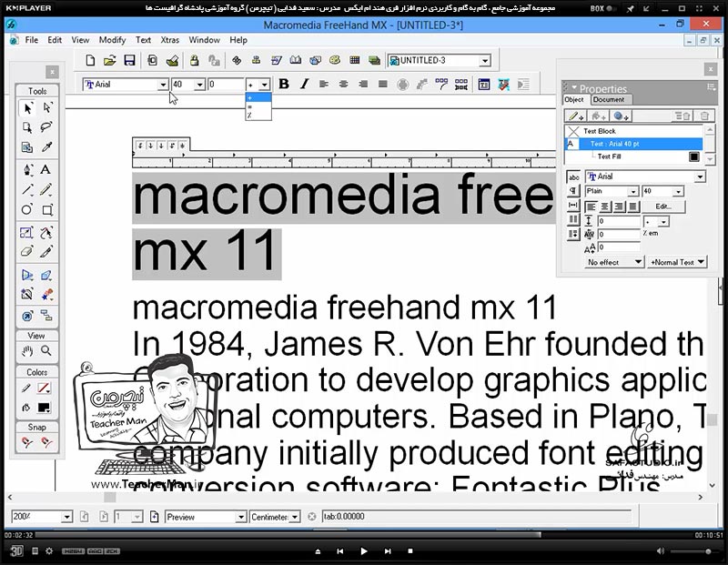Click the Edit... button in Properties
Screen dimensions: 728x565
[x=663, y=207]
